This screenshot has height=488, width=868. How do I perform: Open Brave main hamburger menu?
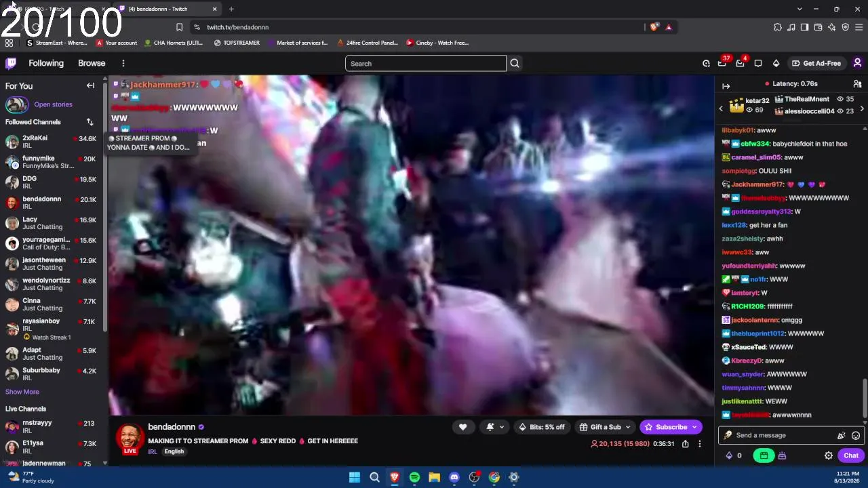tap(859, 27)
